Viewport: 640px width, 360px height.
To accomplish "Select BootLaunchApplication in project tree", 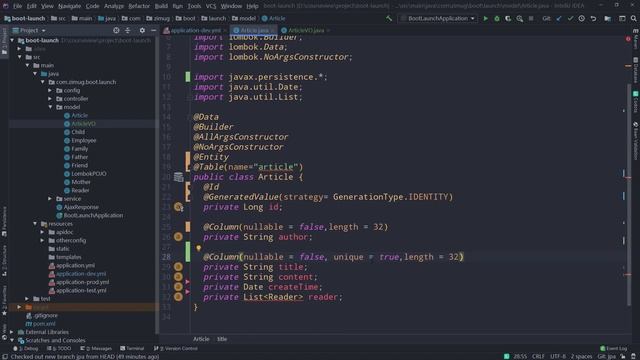I will [93, 216].
